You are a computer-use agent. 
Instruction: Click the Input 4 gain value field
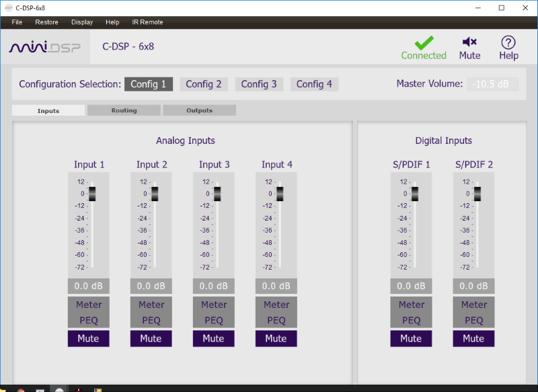276,286
